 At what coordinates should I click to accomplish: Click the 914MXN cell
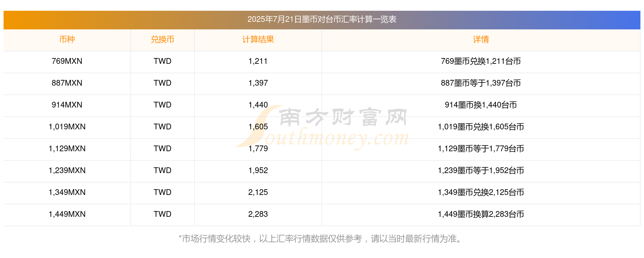pos(67,105)
